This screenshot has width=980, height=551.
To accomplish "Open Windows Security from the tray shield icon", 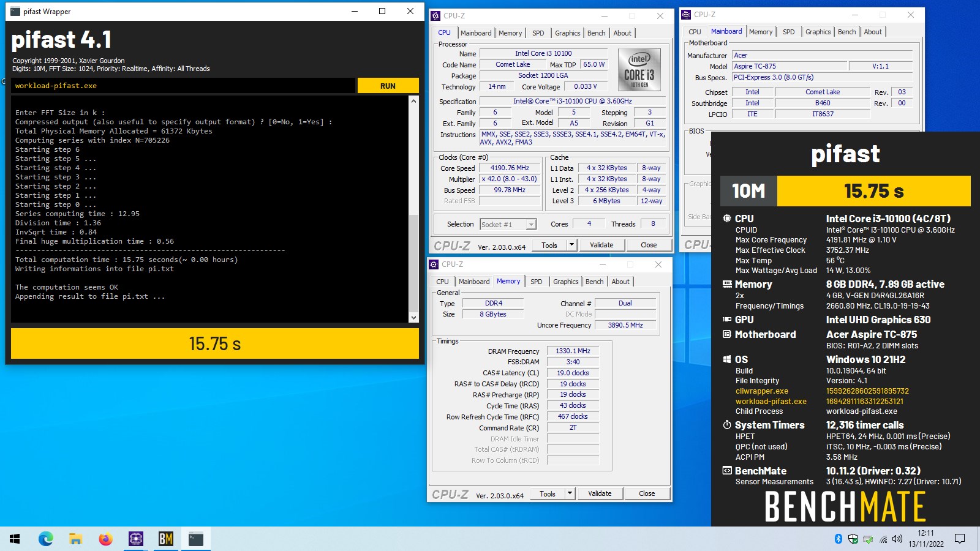I will (x=853, y=539).
